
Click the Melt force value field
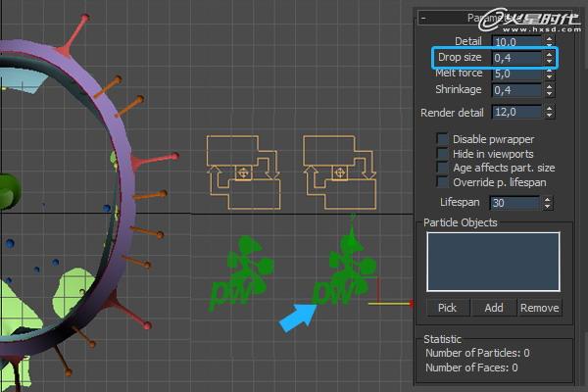click(x=515, y=73)
